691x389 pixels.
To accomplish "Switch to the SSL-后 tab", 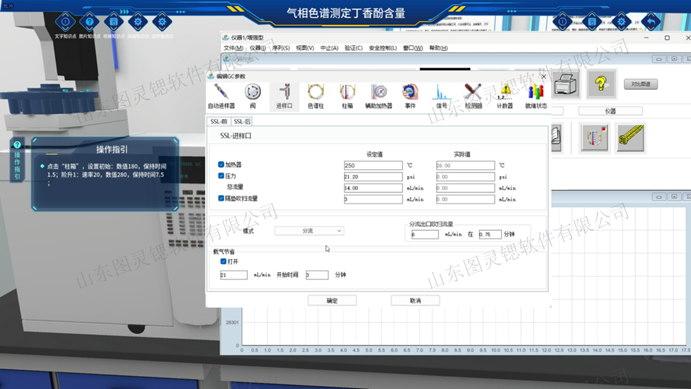I will point(241,121).
